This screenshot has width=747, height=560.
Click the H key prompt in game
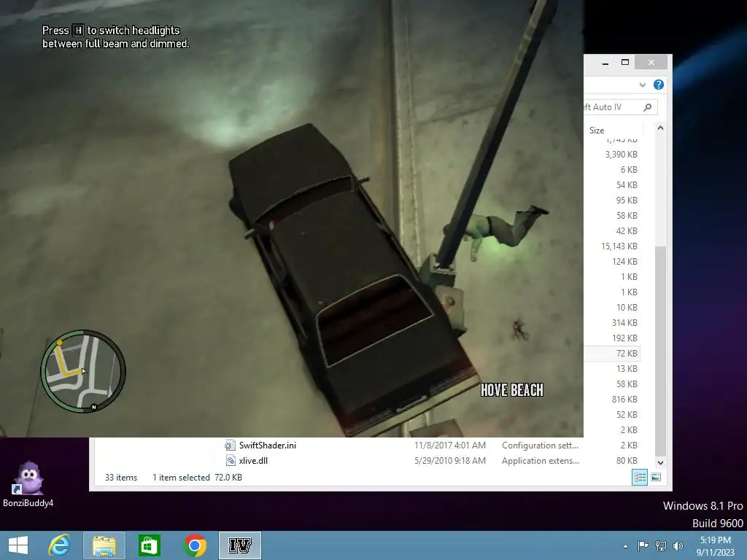[x=78, y=31]
